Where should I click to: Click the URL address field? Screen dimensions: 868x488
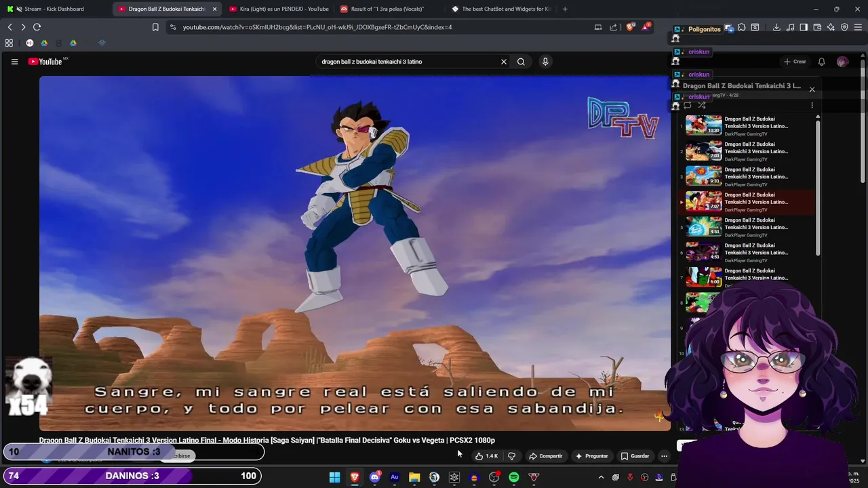(380, 27)
